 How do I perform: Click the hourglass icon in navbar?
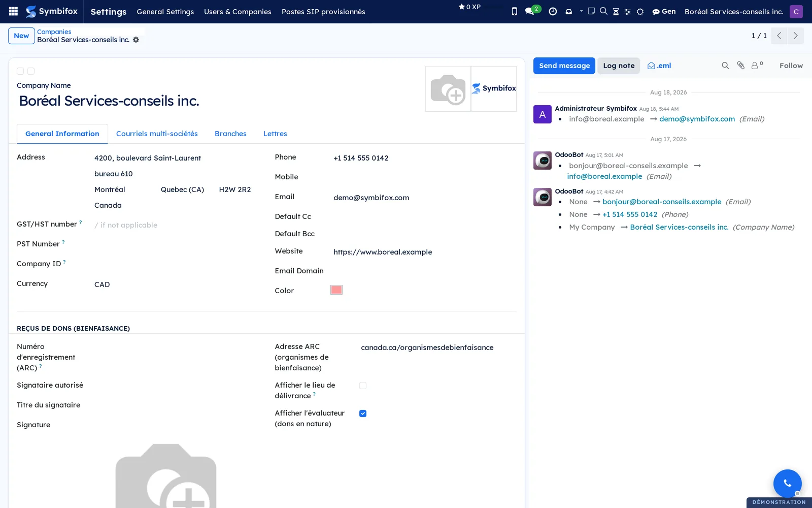tap(616, 11)
